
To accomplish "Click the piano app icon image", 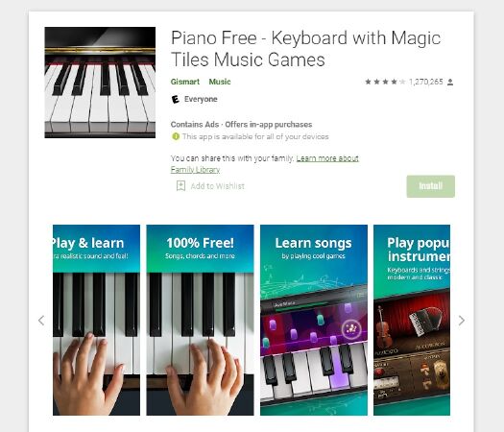I will click(x=100, y=83).
